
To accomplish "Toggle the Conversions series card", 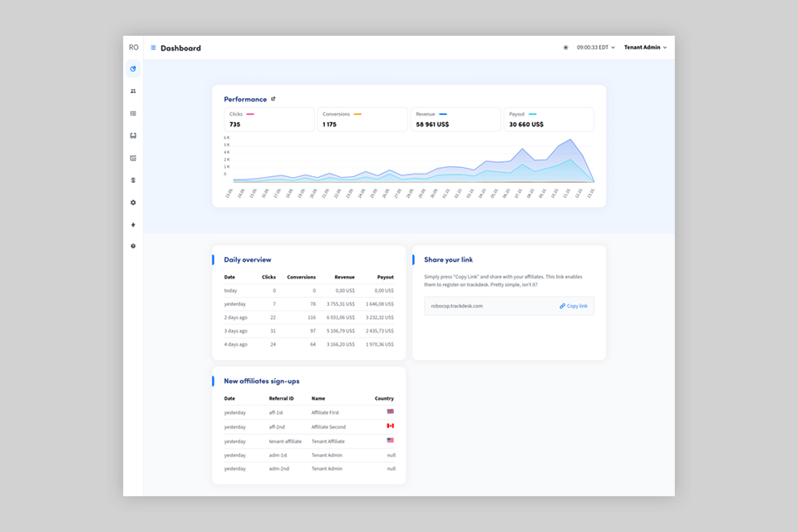I will (x=362, y=119).
